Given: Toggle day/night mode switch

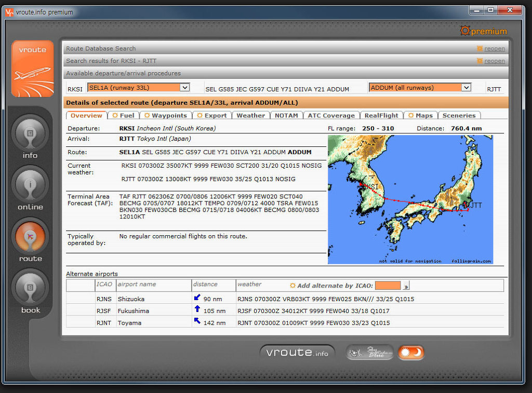Looking at the screenshot, I should click(411, 353).
